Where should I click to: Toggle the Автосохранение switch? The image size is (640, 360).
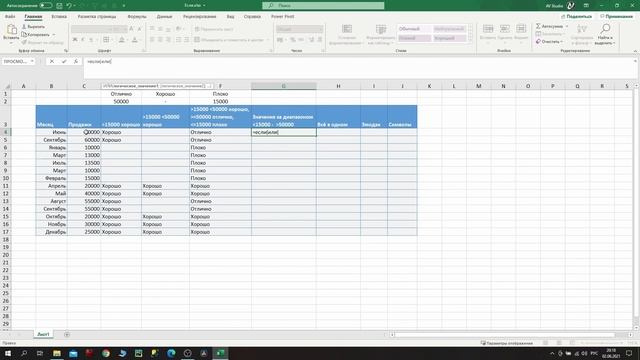point(46,6)
